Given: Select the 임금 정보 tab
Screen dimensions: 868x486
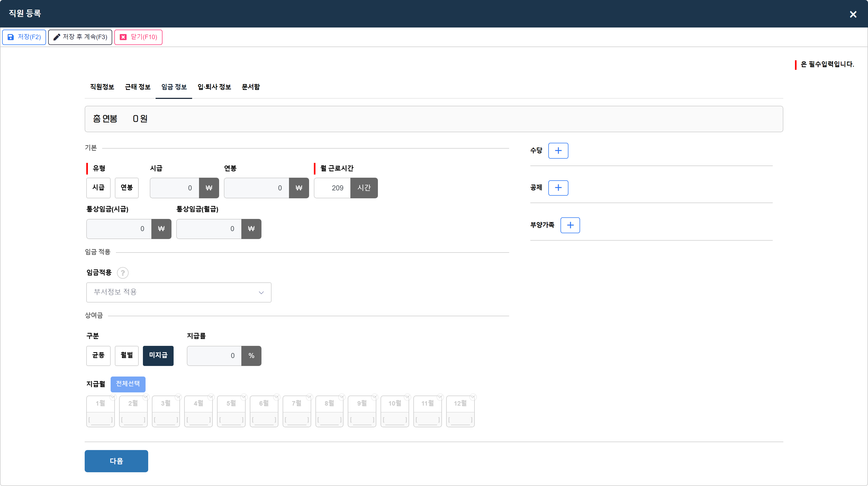Looking at the screenshot, I should tap(174, 87).
